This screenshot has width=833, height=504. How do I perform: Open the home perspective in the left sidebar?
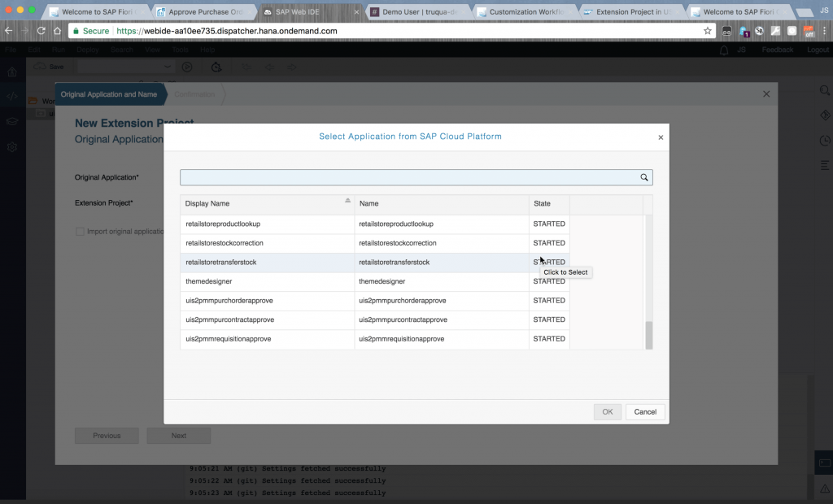point(12,72)
